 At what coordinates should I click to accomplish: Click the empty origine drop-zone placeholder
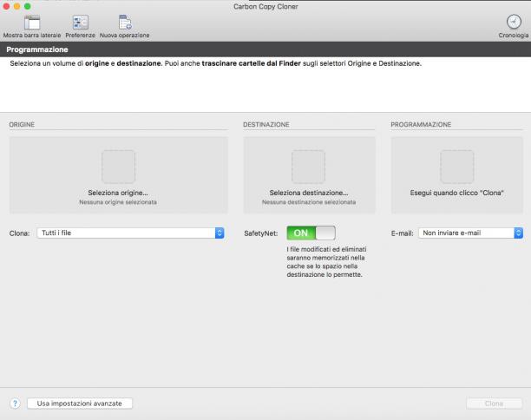click(x=119, y=167)
